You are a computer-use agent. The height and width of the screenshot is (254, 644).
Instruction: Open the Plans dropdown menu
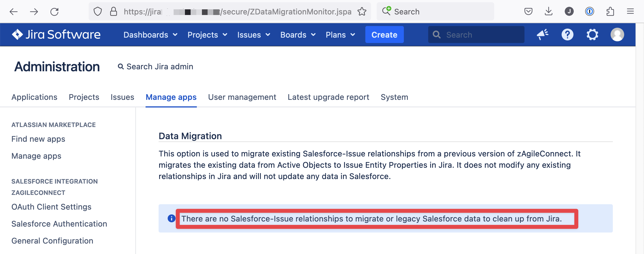pyautogui.click(x=340, y=35)
